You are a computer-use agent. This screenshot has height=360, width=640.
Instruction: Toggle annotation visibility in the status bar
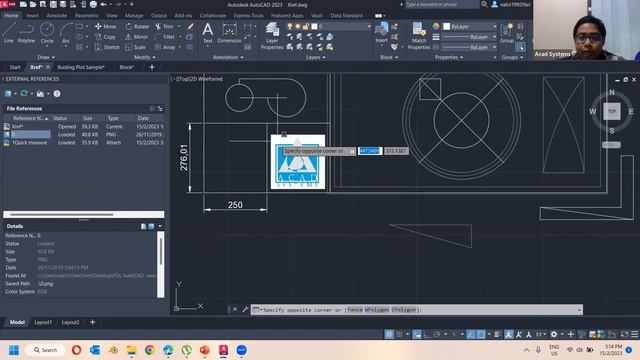click(509, 334)
